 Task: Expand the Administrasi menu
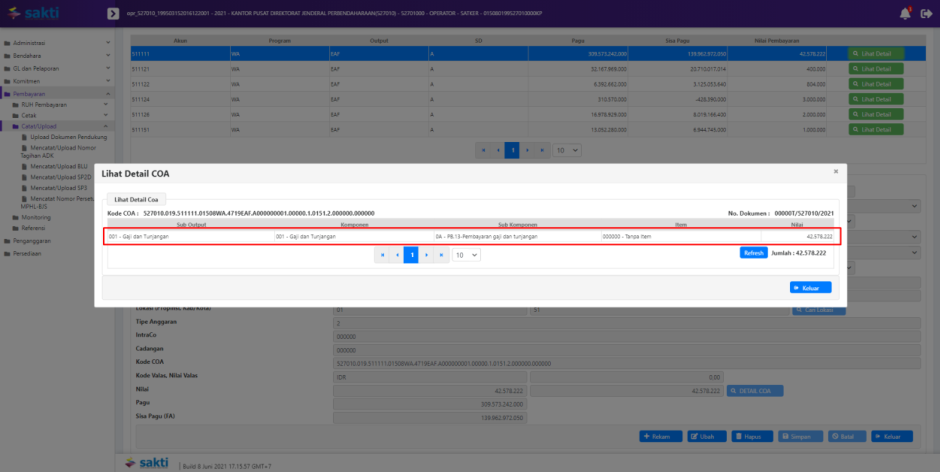(56, 44)
